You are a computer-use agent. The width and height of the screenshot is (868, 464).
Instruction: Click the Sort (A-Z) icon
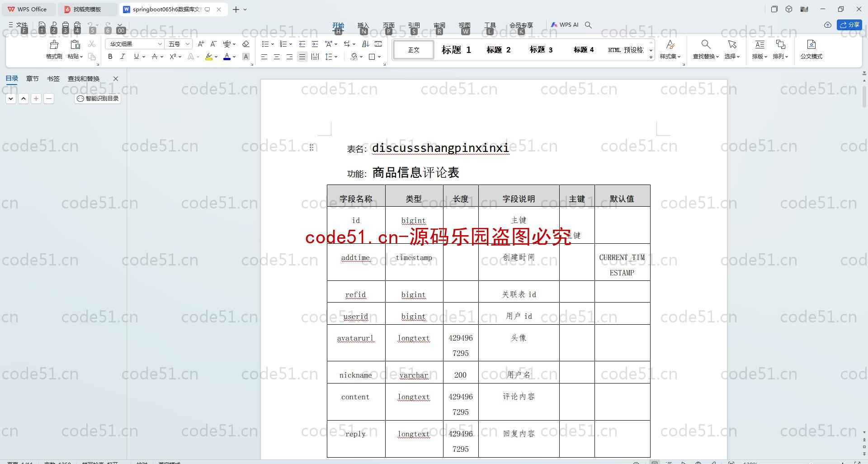point(366,44)
